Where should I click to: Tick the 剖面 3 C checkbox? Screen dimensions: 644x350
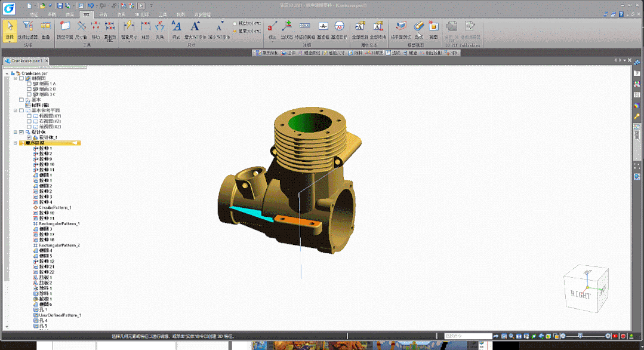[x=29, y=94]
